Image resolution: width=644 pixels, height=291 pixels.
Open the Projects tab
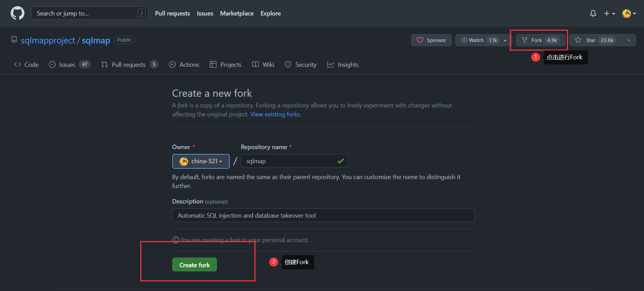[x=226, y=65]
